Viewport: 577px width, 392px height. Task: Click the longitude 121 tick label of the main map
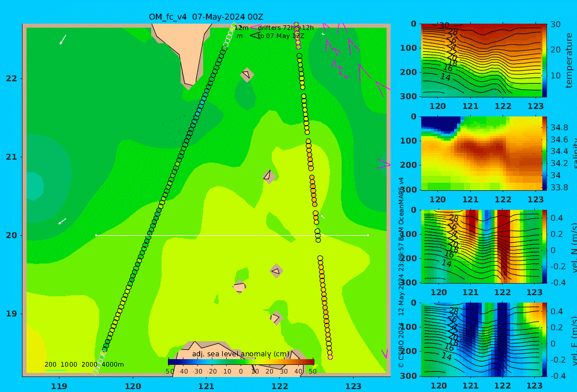click(206, 386)
